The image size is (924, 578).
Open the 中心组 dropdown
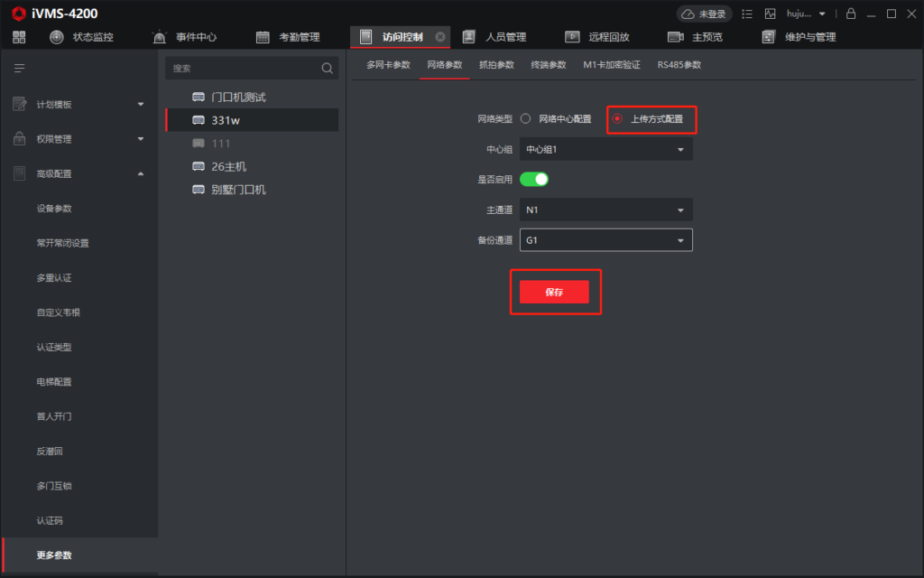pos(605,149)
